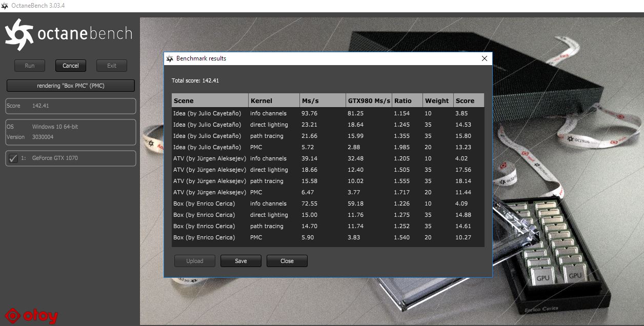Viewport: 644px width, 326px height.
Task: Select the Idea path tracing row
Action: (x=328, y=136)
